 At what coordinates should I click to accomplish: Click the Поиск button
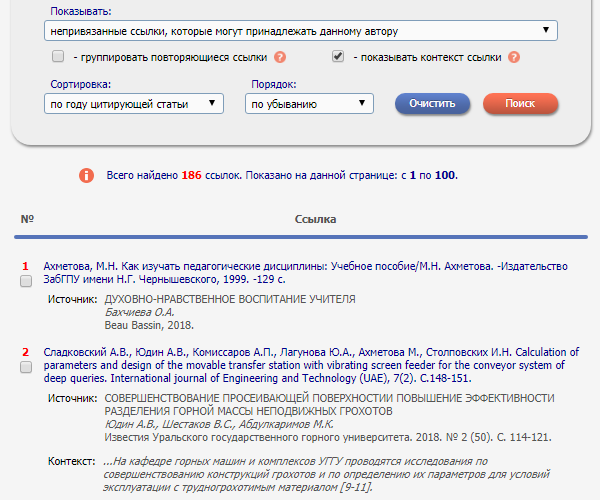pyautogui.click(x=520, y=104)
